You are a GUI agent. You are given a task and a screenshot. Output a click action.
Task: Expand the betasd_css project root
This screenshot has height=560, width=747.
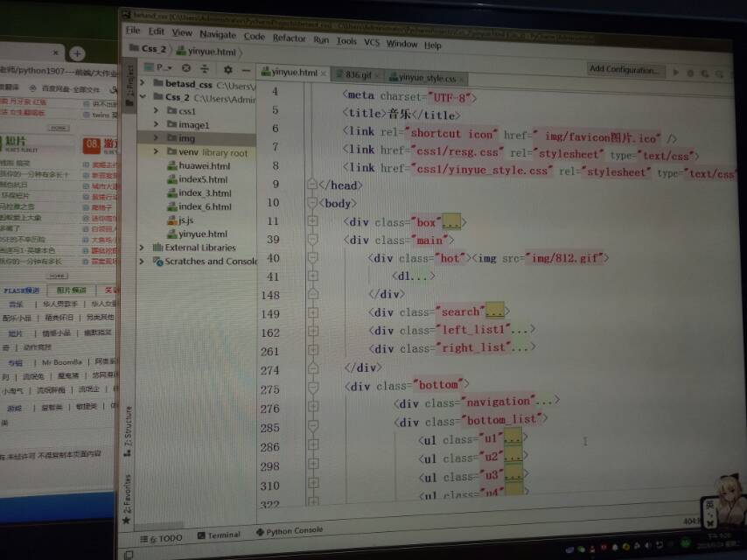click(142, 82)
